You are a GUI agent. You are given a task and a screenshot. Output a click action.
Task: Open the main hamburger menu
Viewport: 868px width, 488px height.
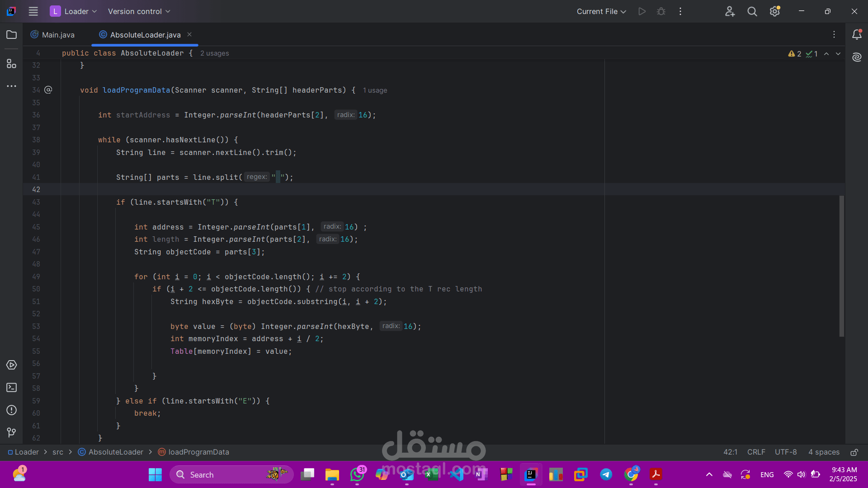33,11
